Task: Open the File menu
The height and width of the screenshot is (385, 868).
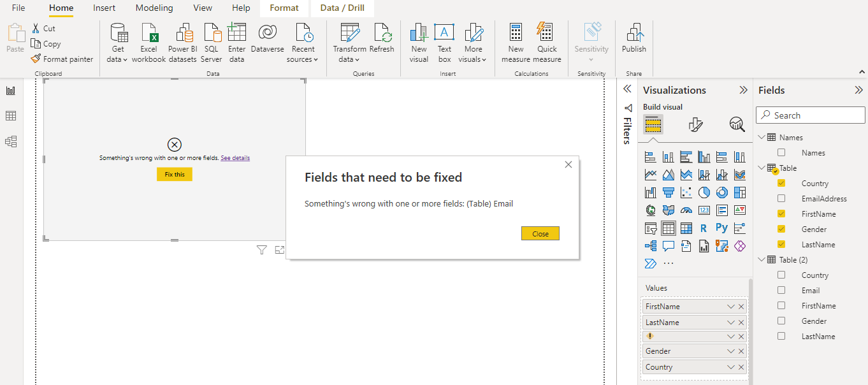Action: (18, 8)
